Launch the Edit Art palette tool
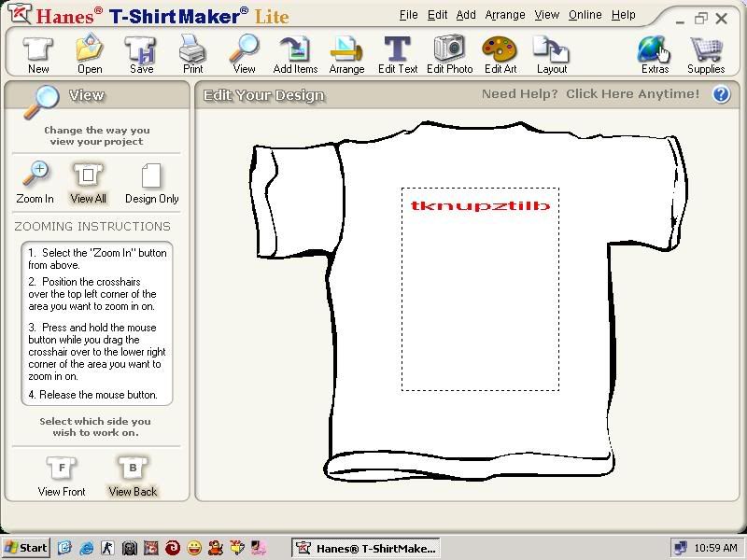 pyautogui.click(x=500, y=52)
